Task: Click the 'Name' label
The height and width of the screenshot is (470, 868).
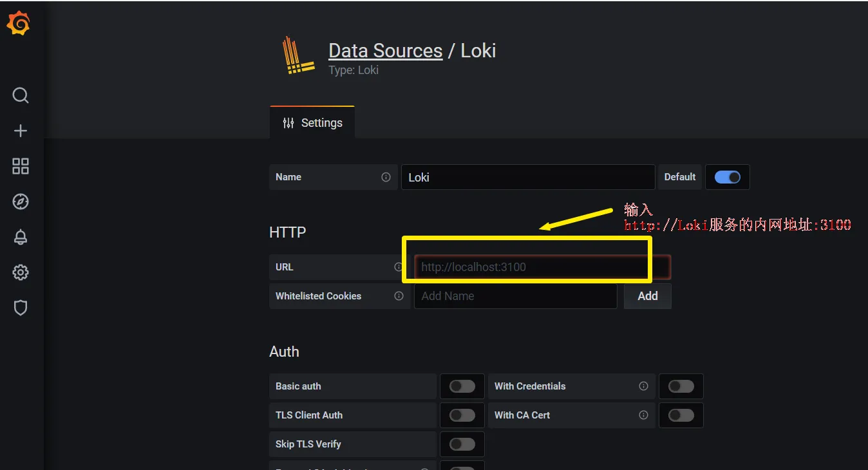Action: (x=288, y=177)
